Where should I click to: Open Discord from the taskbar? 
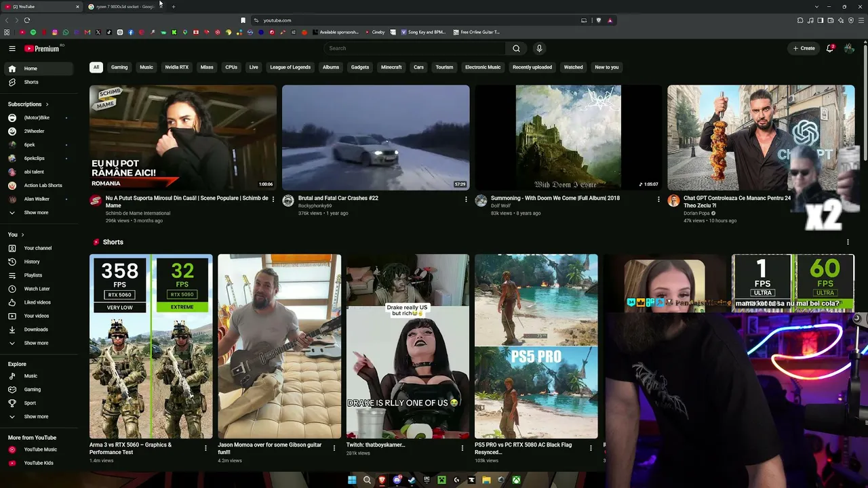coord(397,480)
